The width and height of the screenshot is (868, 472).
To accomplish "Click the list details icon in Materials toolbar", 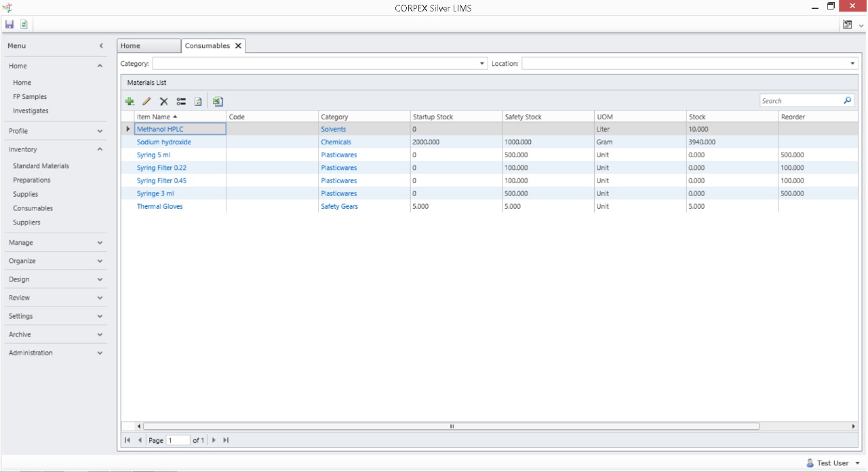I will point(181,102).
